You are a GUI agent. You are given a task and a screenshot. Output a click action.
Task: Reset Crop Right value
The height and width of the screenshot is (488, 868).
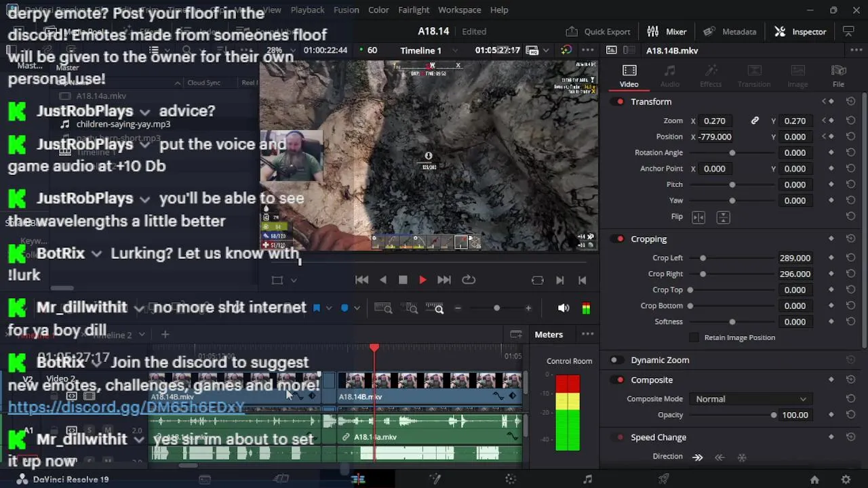tap(850, 274)
